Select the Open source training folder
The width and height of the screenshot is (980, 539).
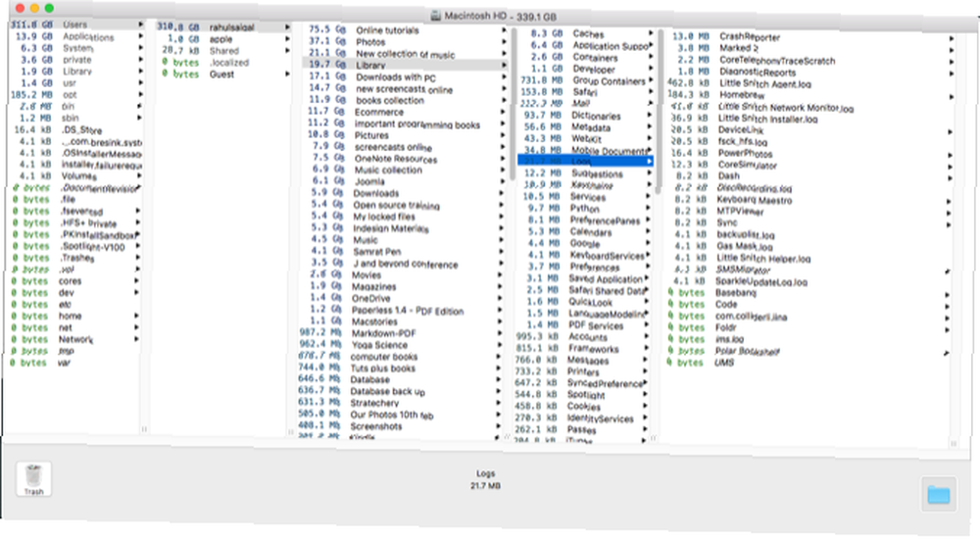pyautogui.click(x=403, y=205)
